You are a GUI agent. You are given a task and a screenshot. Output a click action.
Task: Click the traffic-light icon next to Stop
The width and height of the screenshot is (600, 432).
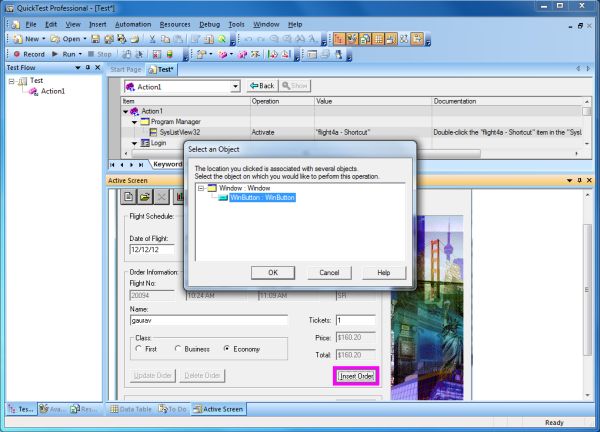[x=170, y=54]
